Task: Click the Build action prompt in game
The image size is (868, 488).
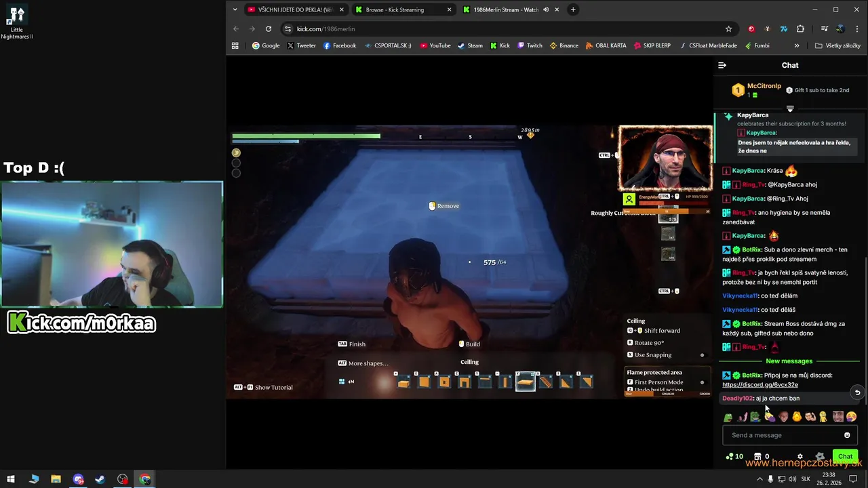Action: pos(469,344)
